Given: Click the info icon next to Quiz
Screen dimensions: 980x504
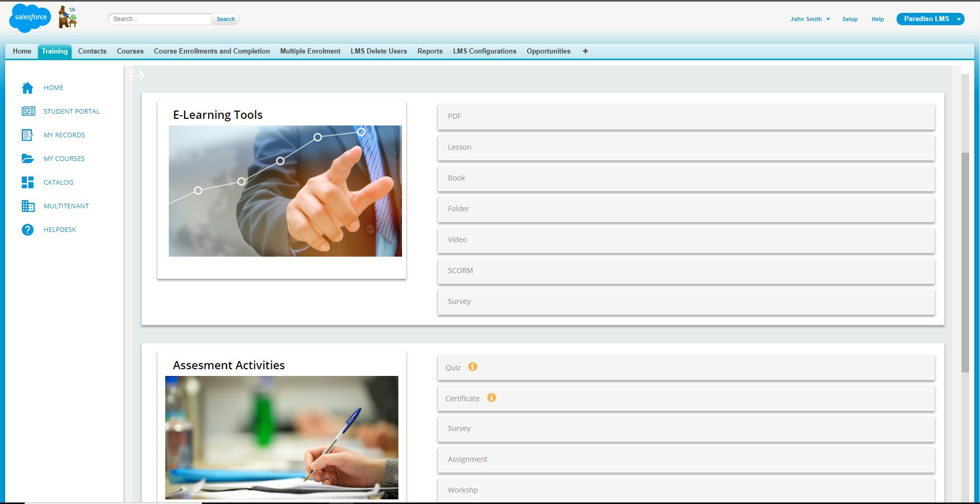Looking at the screenshot, I should point(472,367).
